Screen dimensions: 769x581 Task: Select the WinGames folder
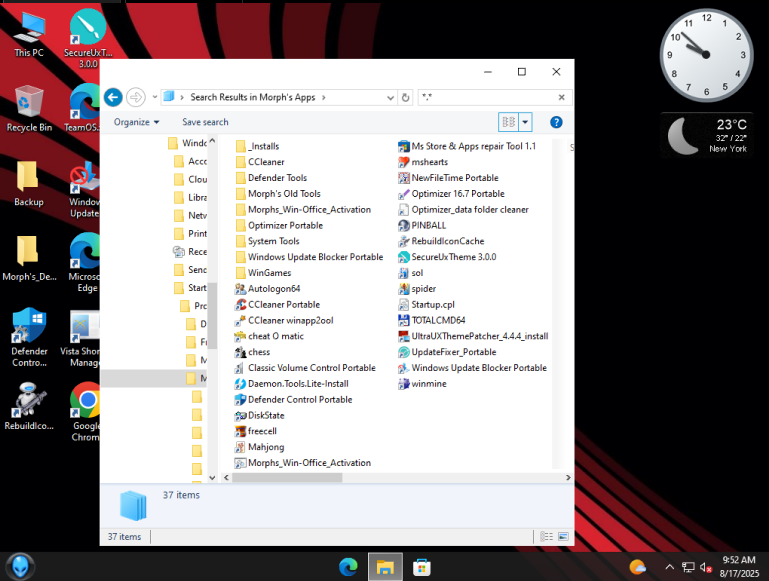point(263,273)
